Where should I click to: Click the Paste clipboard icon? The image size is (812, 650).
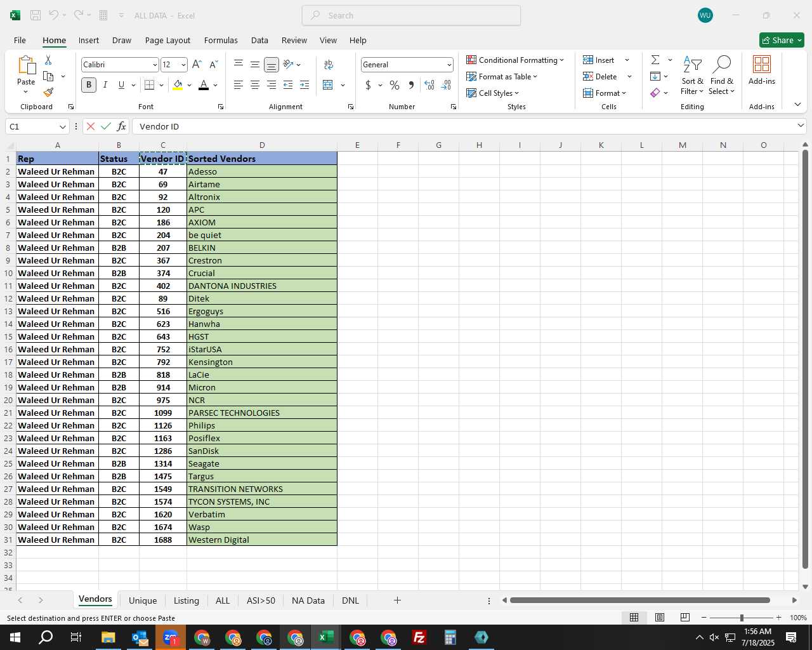point(26,65)
